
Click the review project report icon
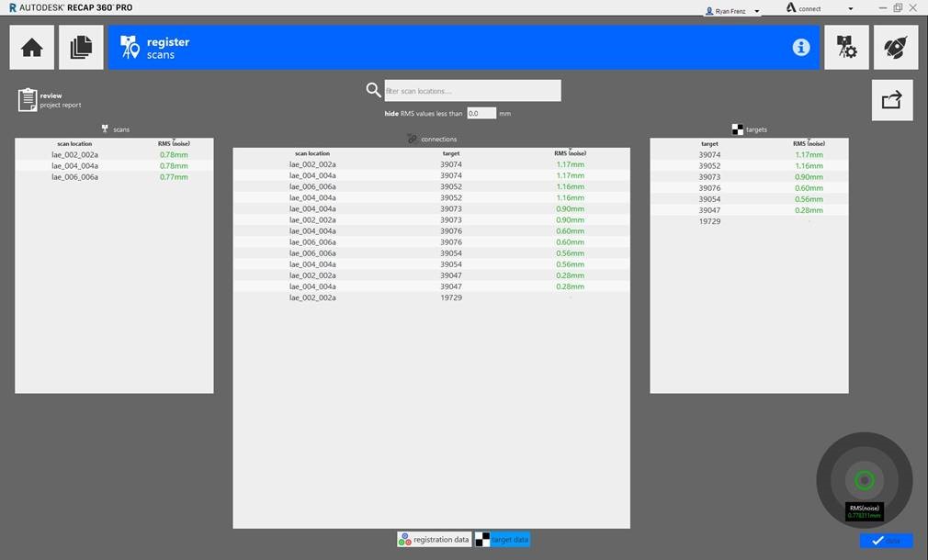point(28,98)
